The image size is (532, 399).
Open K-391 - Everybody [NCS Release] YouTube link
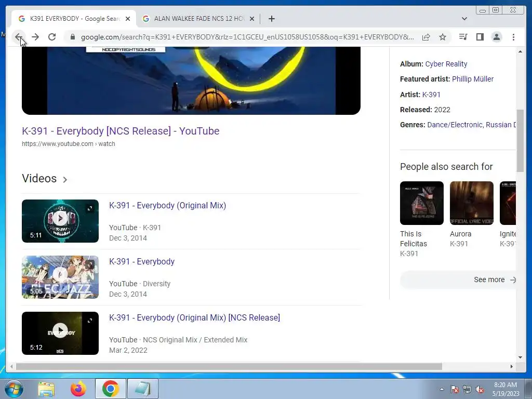tap(121, 131)
